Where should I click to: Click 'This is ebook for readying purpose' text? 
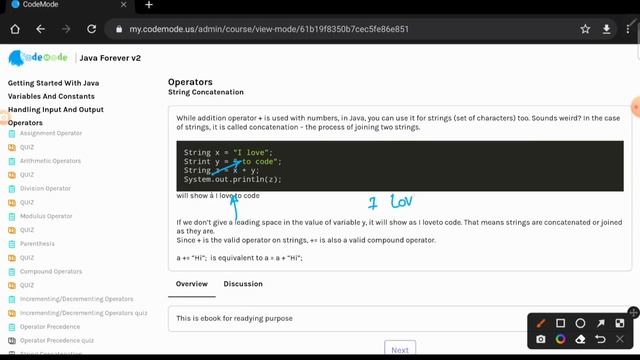(x=234, y=318)
